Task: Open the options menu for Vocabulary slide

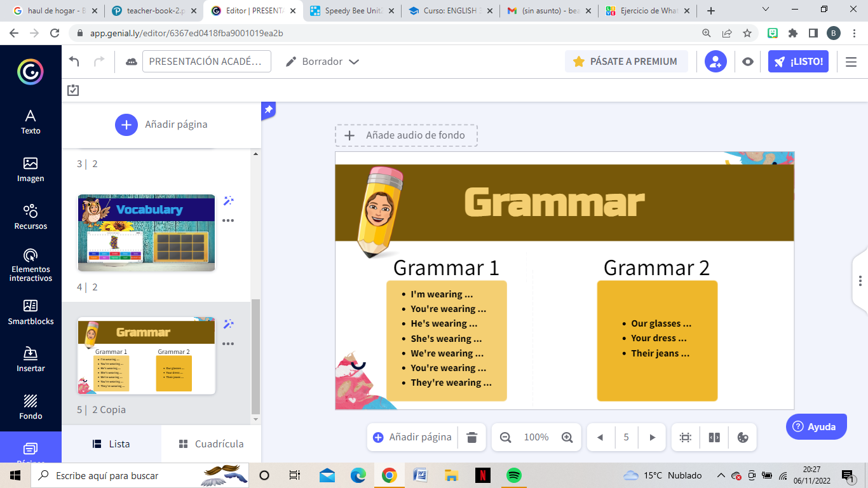Action: tap(228, 220)
